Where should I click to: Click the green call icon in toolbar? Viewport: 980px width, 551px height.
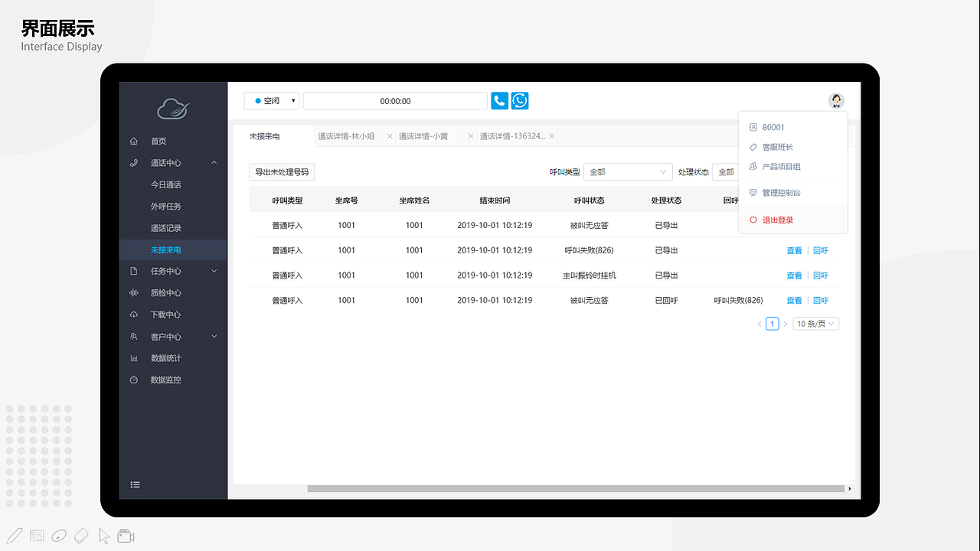click(519, 100)
